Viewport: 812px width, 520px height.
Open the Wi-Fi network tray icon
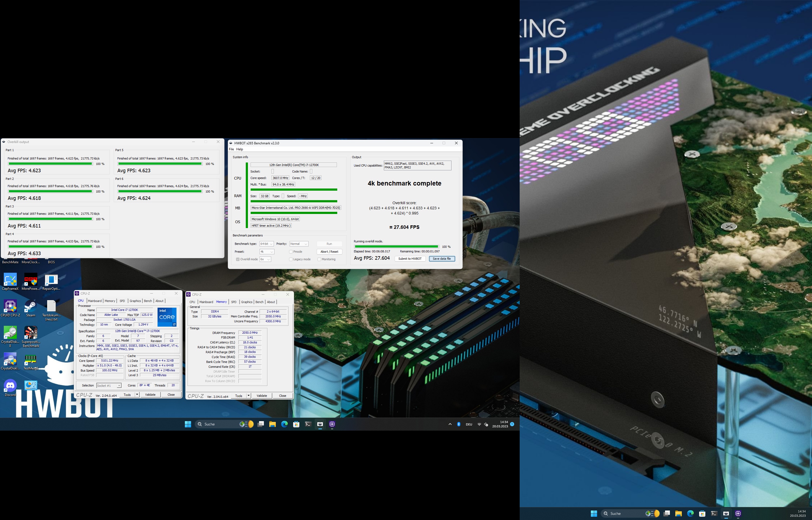click(x=479, y=424)
